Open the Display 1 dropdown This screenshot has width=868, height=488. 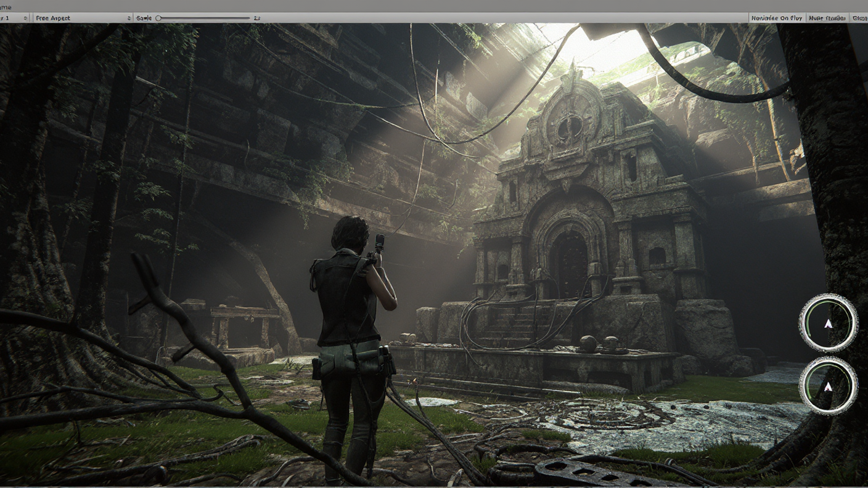pyautogui.click(x=14, y=18)
